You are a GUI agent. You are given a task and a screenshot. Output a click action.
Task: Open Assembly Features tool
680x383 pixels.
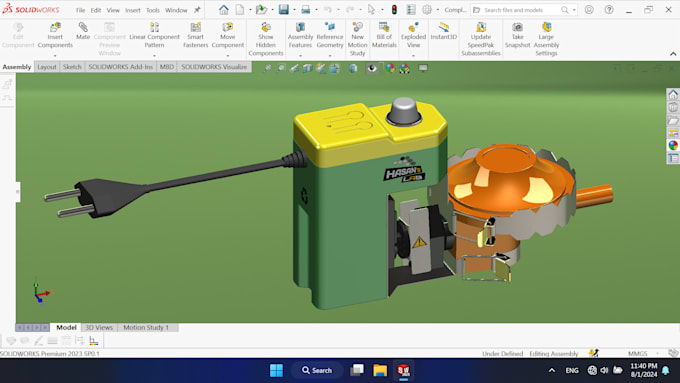pyautogui.click(x=300, y=36)
